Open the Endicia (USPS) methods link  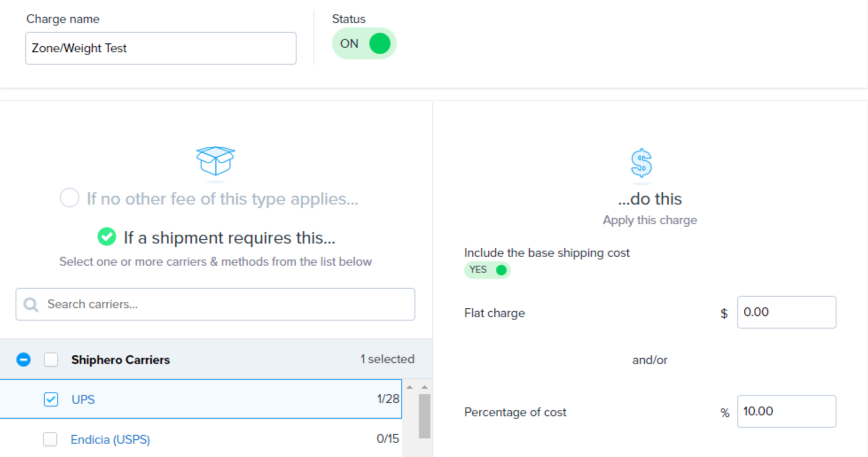click(x=110, y=439)
